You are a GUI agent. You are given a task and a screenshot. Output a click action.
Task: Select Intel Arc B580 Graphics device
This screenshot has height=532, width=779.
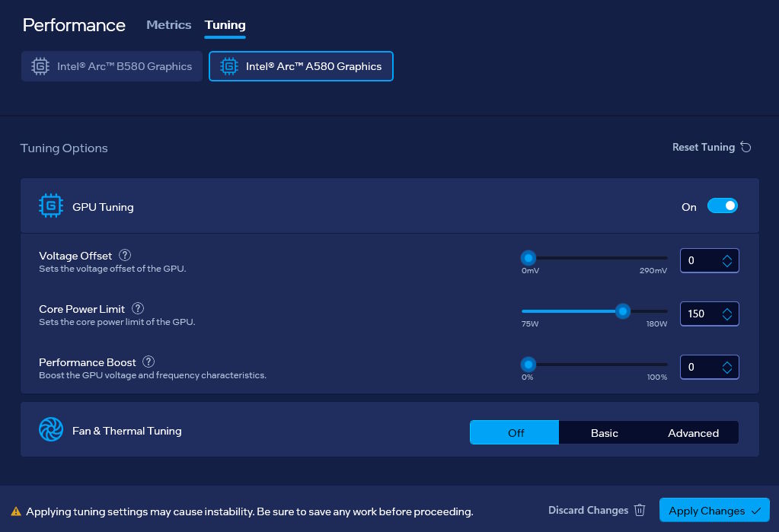click(112, 66)
